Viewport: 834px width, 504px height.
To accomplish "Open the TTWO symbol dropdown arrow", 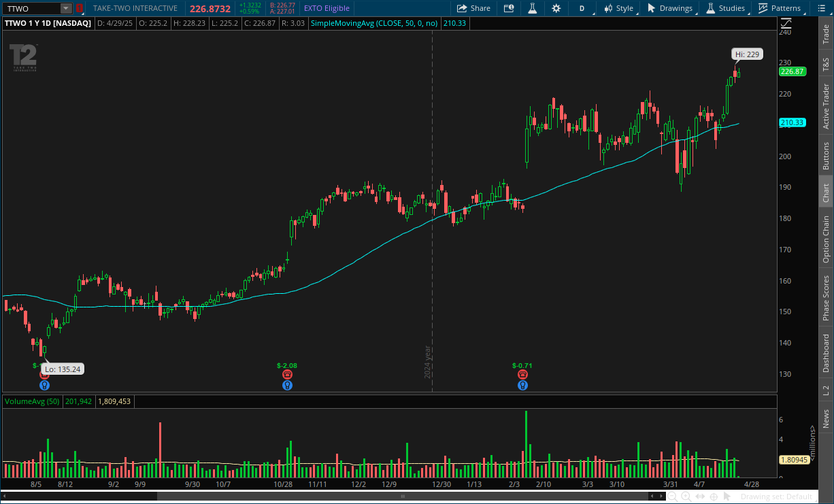I will click(66, 8).
